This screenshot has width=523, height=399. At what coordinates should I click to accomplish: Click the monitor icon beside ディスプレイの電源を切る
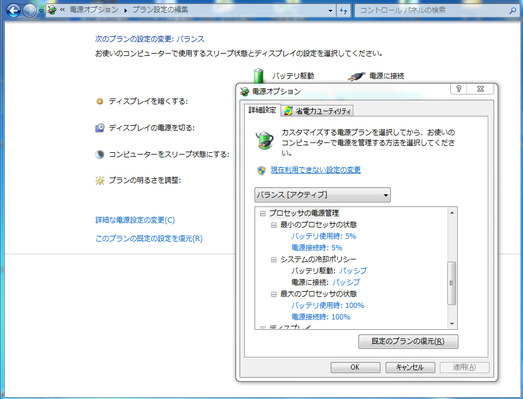pyautogui.click(x=99, y=127)
